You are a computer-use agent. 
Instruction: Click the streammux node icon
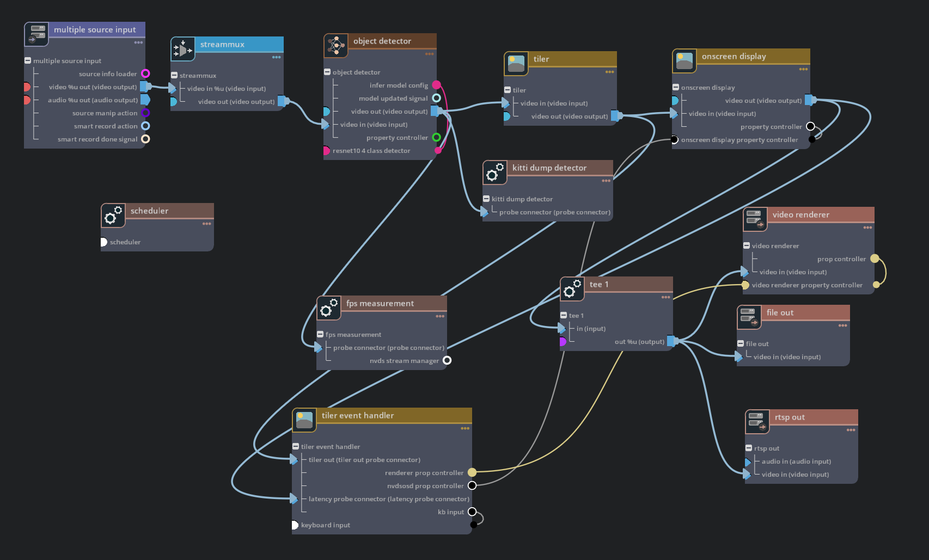point(183,49)
